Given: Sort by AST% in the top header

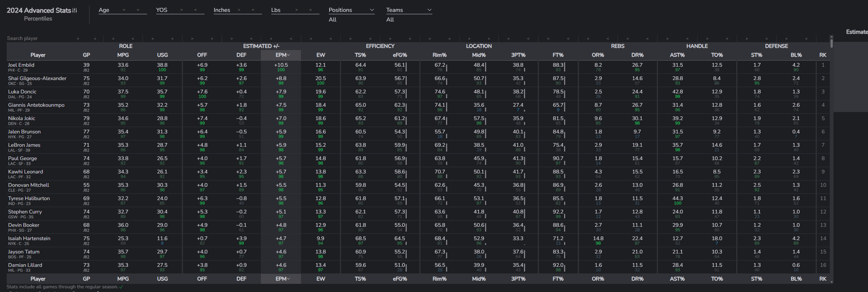Looking at the screenshot, I should [677, 55].
